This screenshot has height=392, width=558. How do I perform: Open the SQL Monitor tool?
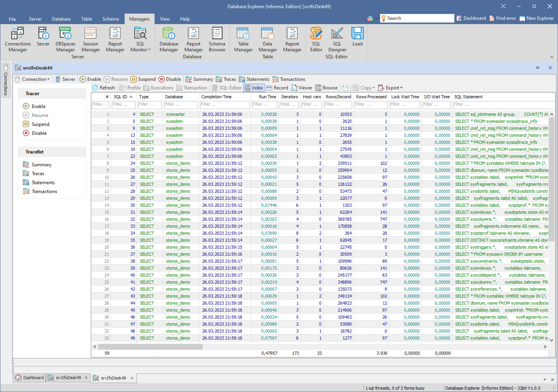click(x=140, y=40)
